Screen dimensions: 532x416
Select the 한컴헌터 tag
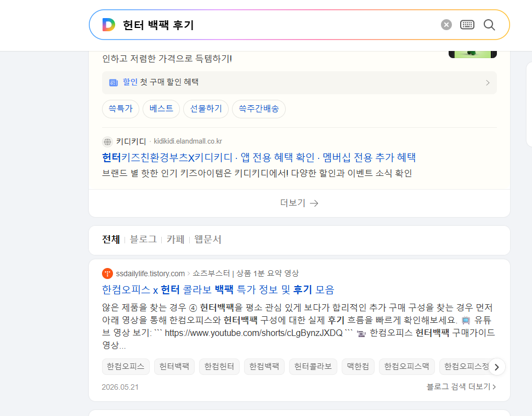point(219,367)
